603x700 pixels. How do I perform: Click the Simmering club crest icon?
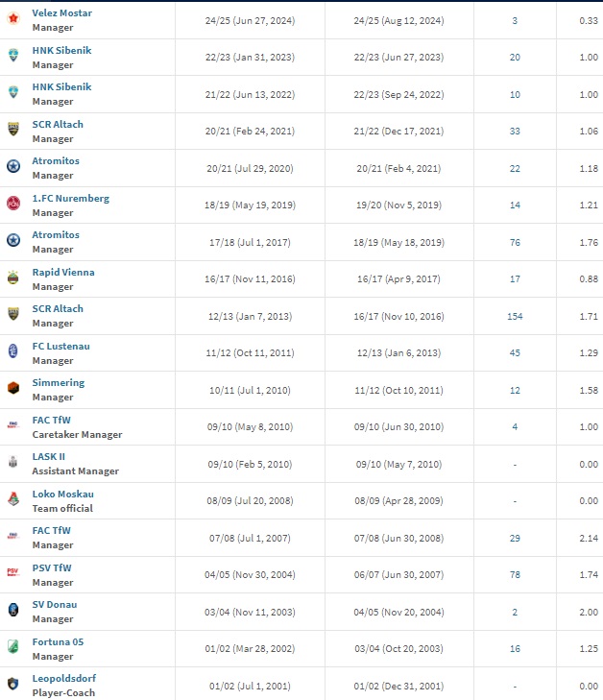(13, 388)
